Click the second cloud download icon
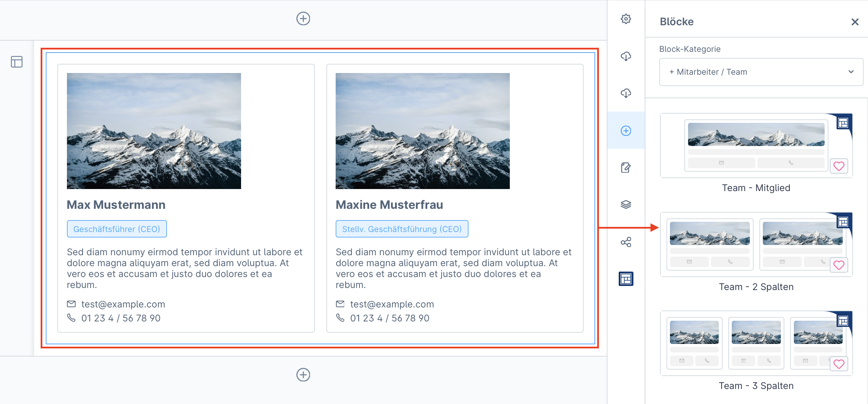The height and width of the screenshot is (404, 868). click(626, 93)
